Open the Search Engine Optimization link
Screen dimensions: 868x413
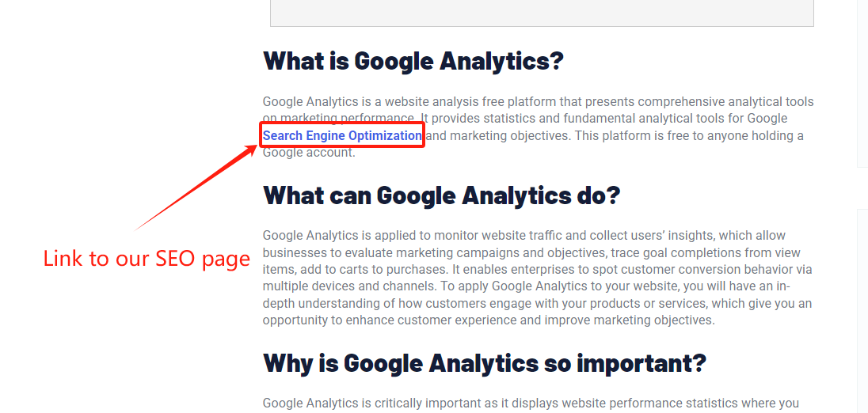point(342,135)
